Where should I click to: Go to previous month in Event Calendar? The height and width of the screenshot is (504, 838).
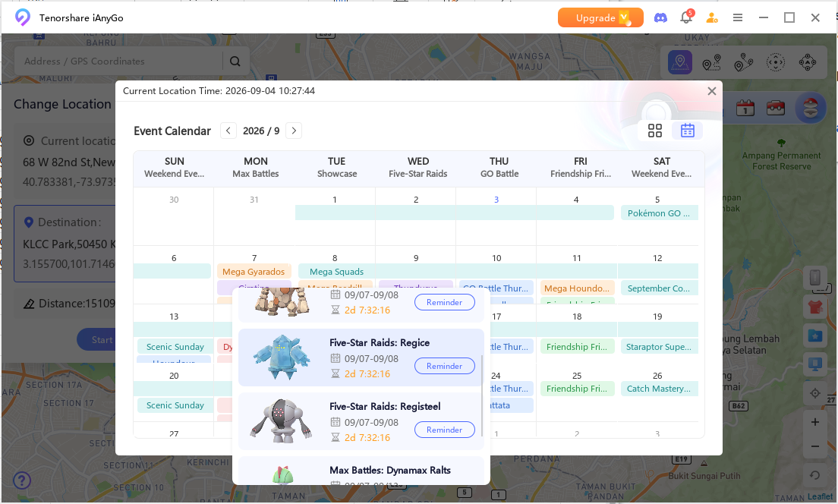tap(228, 131)
